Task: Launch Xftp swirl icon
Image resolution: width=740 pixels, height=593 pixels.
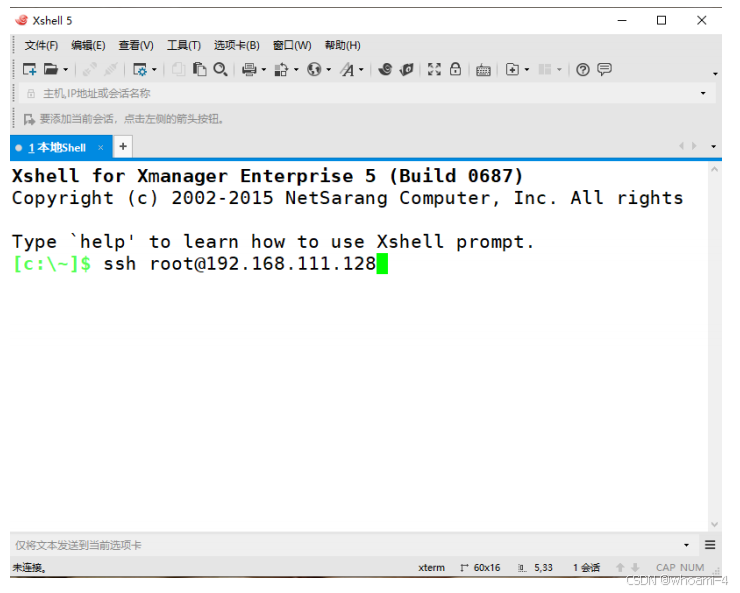Action: (x=385, y=70)
